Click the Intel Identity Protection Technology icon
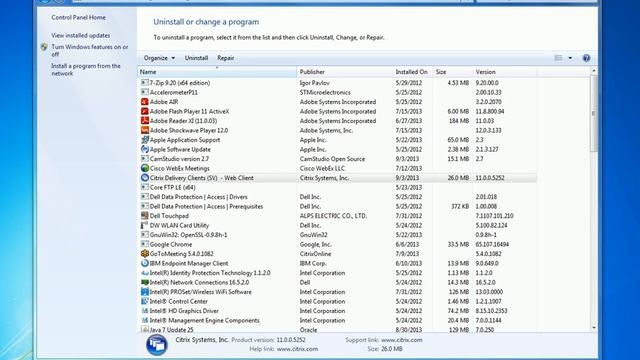The image size is (640, 360). 144,273
